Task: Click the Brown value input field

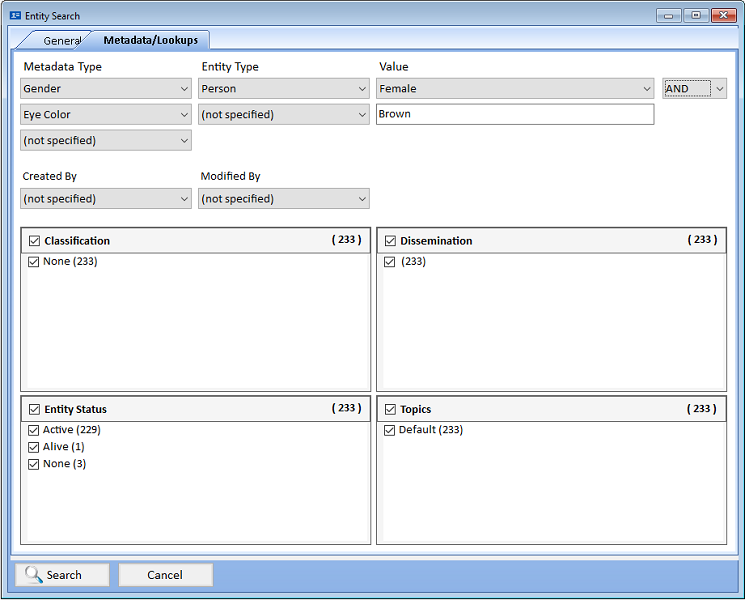Action: [515, 114]
